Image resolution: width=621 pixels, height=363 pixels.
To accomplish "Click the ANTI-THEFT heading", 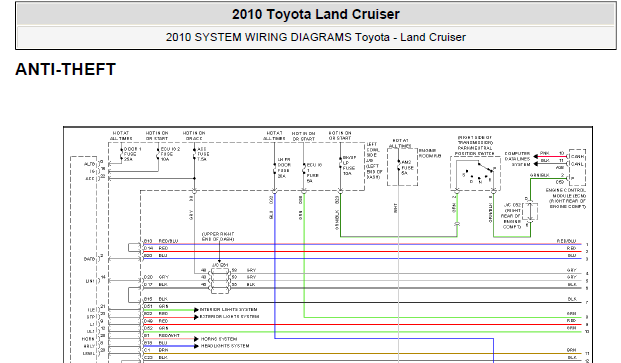I will (65, 69).
